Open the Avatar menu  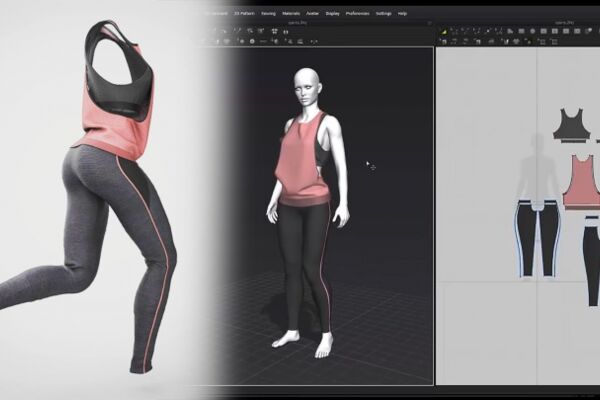312,13
